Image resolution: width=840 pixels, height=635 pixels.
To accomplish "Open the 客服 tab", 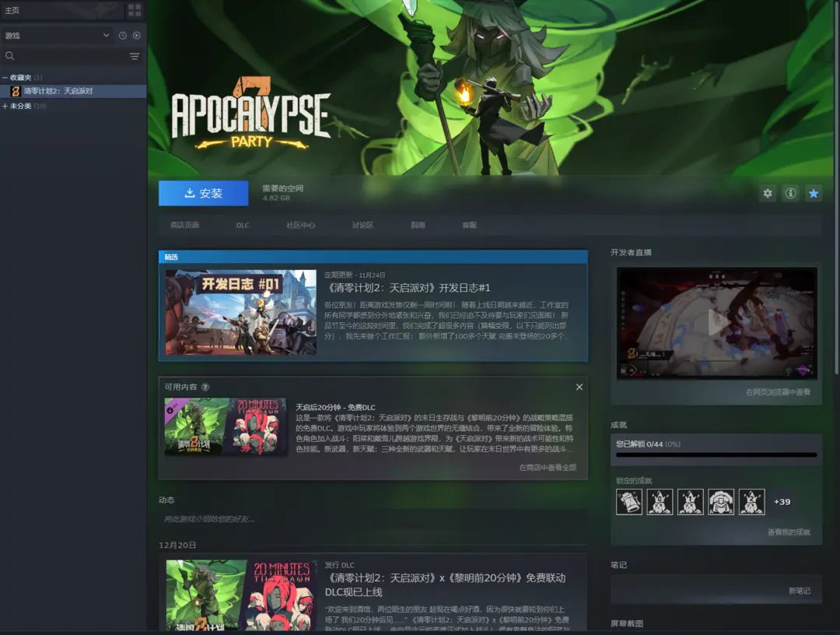I will coord(469,225).
